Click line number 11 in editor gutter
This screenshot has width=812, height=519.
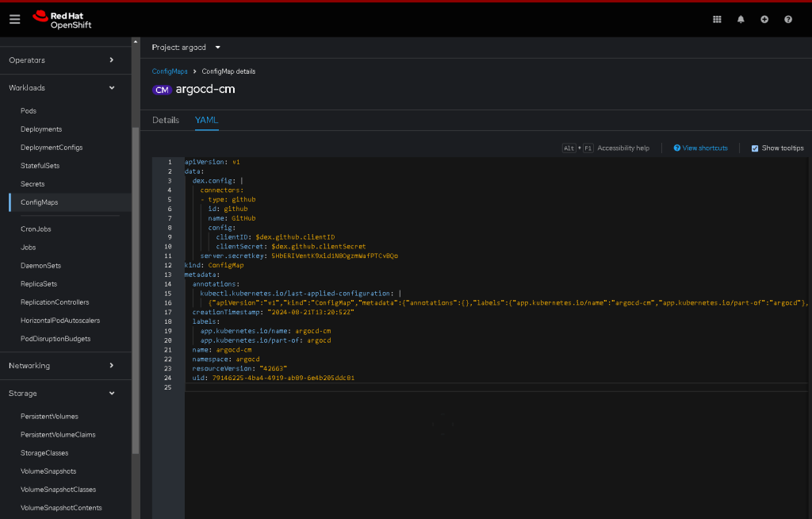pyautogui.click(x=168, y=256)
